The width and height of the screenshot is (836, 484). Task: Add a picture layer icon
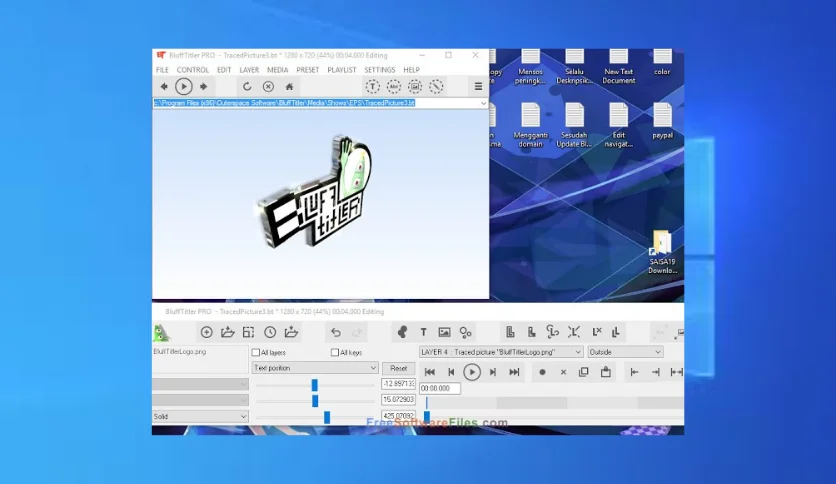tap(444, 332)
